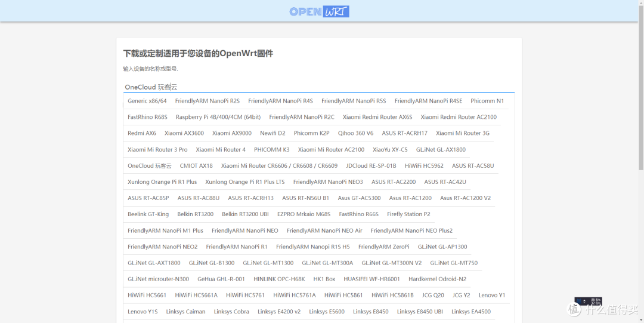Choose GL.iNet GL-AX1800
Viewport: 644px width, 323px height.
pyautogui.click(x=441, y=149)
